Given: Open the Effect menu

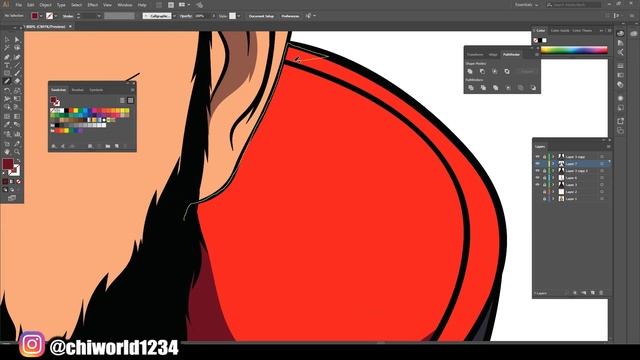Looking at the screenshot, I should tap(93, 5).
